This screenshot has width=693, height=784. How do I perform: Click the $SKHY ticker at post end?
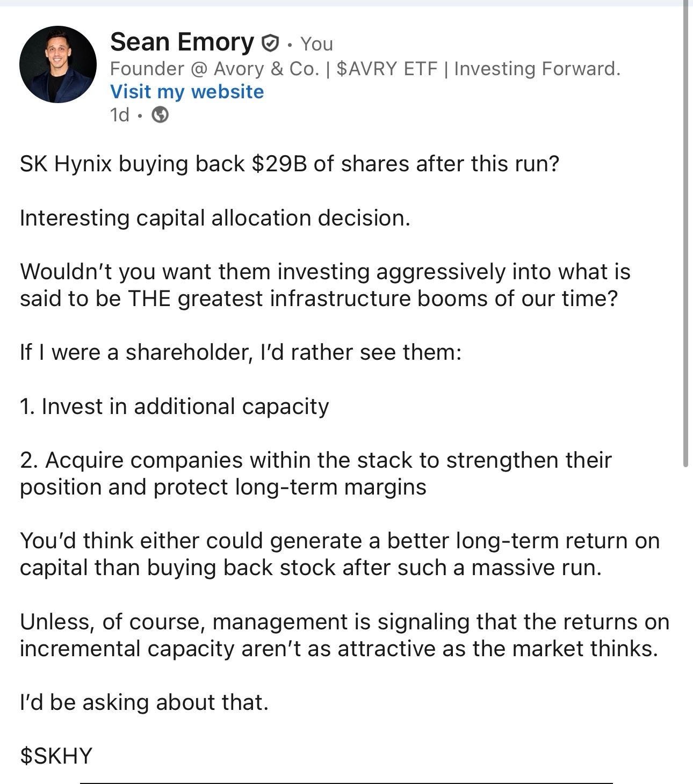56,756
